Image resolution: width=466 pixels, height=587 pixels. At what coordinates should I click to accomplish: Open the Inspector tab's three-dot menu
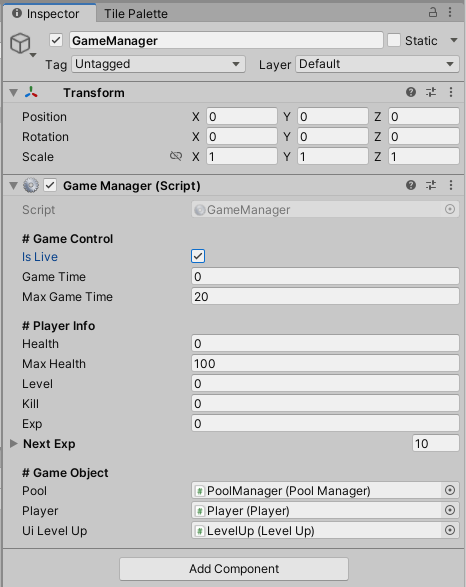pyautogui.click(x=450, y=12)
